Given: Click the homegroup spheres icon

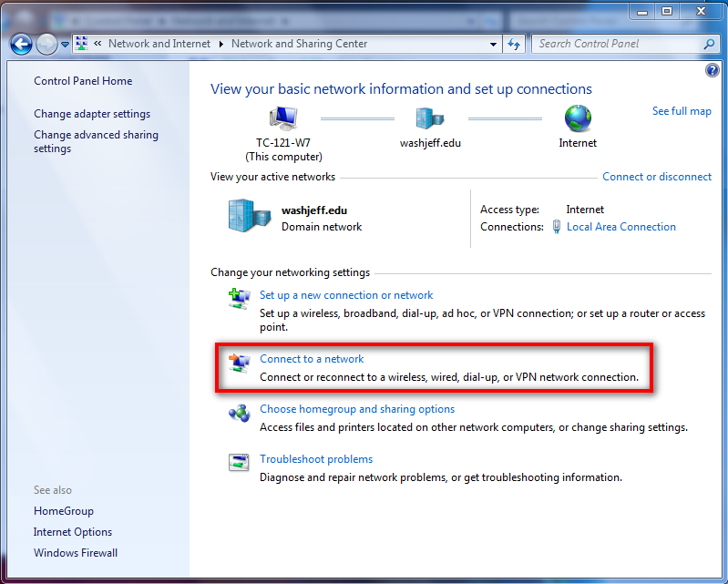Looking at the screenshot, I should (239, 413).
